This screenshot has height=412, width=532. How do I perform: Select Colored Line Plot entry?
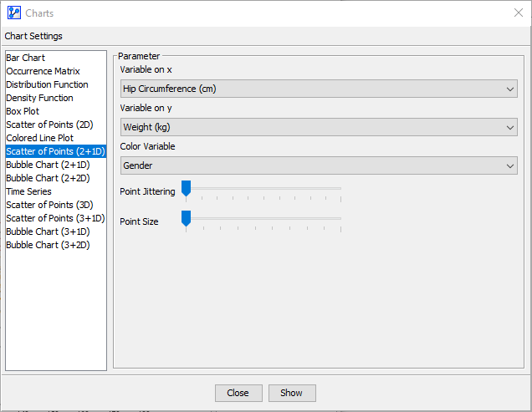point(39,138)
